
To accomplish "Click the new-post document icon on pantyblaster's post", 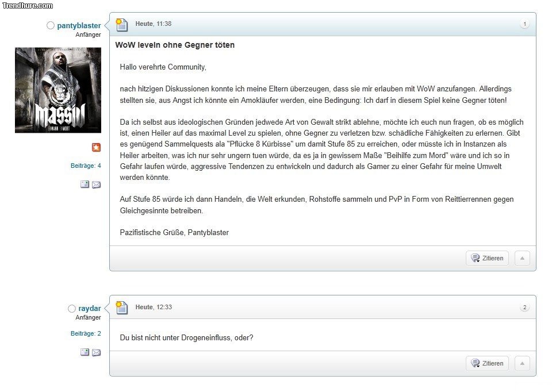I will 121,25.
